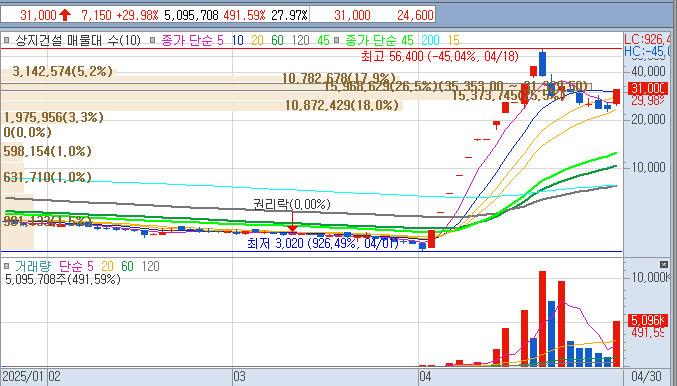Click the square marker before pink 종가 단순 5

coord(152,41)
